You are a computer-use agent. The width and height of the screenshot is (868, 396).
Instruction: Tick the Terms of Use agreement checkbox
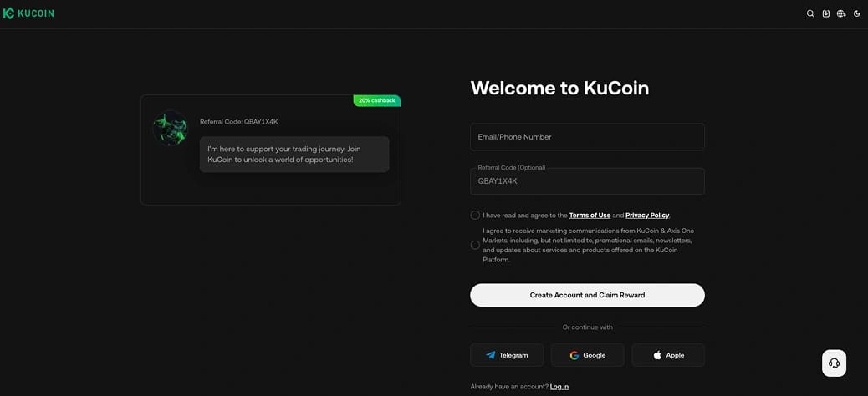coord(475,216)
